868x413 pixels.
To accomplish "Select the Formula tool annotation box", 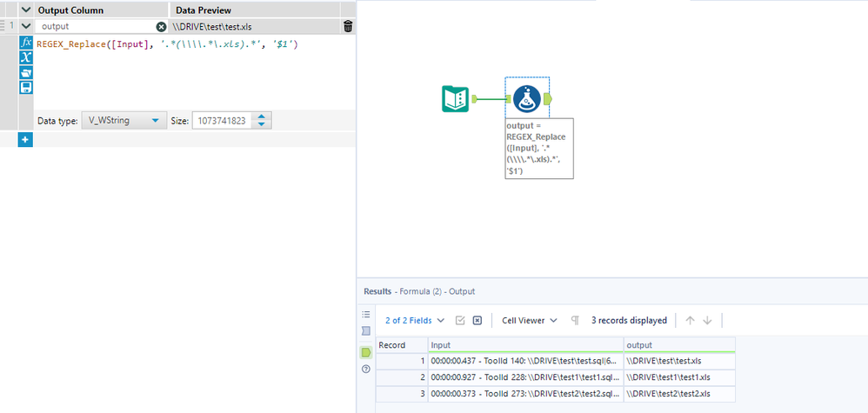I will pyautogui.click(x=539, y=148).
